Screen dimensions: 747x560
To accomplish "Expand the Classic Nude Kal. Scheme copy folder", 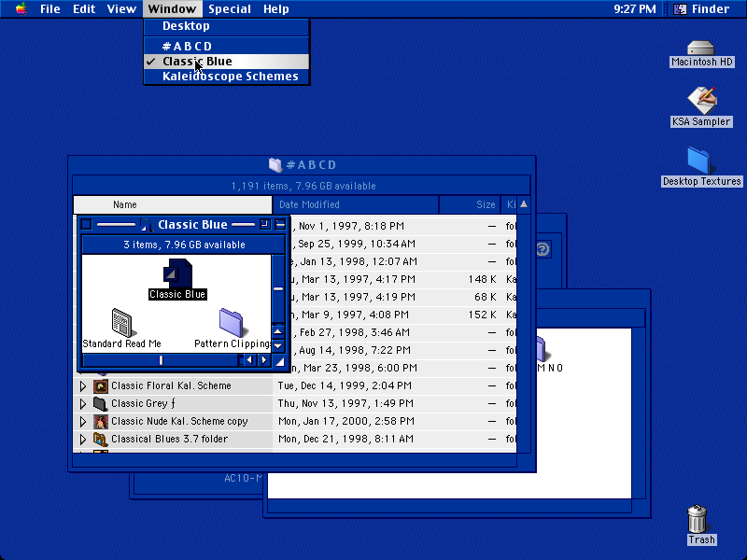I will pyautogui.click(x=83, y=422).
